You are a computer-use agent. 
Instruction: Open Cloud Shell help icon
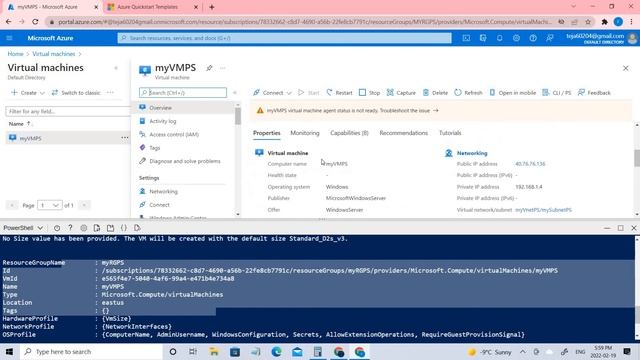[x=70, y=228]
